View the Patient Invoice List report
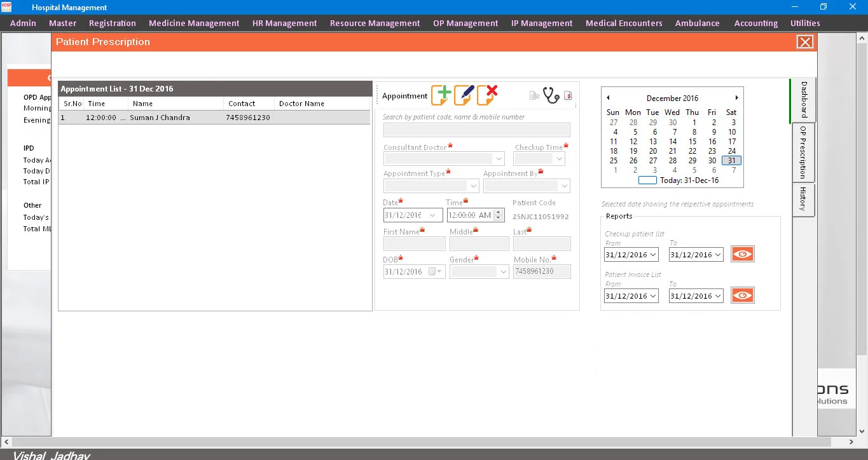 742,295
